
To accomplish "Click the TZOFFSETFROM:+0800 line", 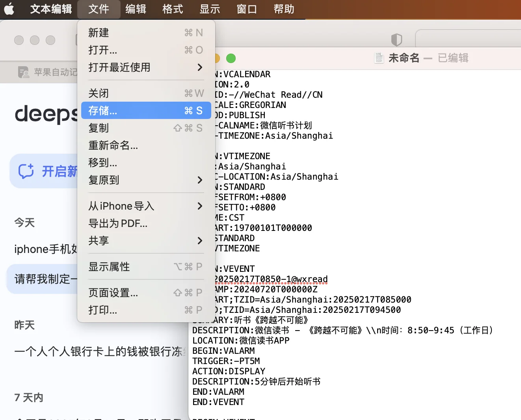I will (251, 197).
